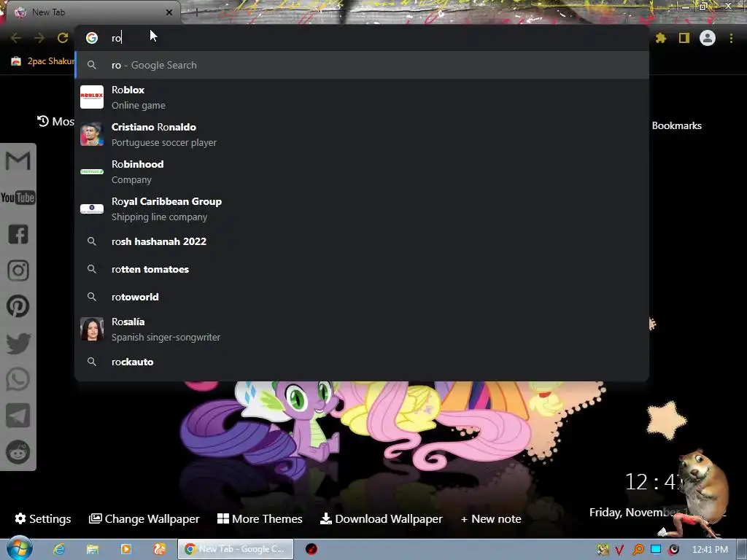Viewport: 747px width, 560px height.
Task: Open Settings at bottom of page
Action: point(43,518)
